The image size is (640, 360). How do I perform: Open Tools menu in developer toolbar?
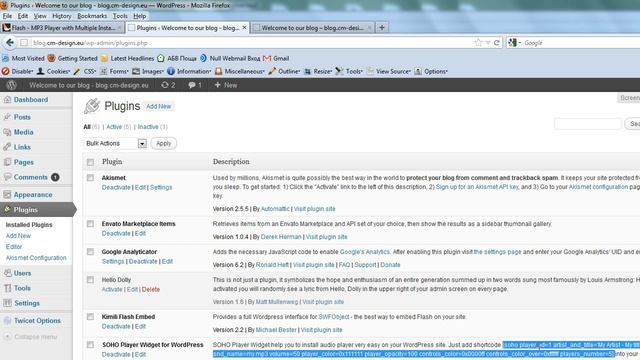[x=349, y=71]
